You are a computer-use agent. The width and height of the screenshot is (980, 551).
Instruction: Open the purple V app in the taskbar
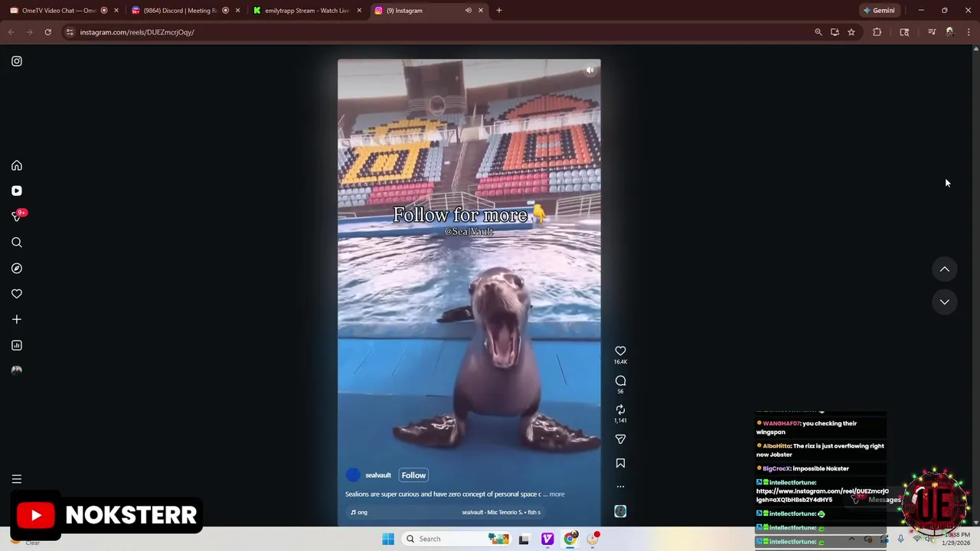547,539
